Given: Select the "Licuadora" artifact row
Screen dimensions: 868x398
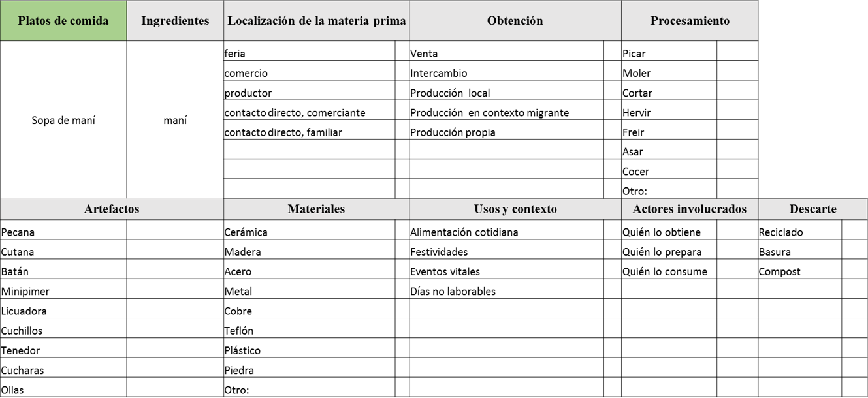Looking at the screenshot, I should point(24,311).
